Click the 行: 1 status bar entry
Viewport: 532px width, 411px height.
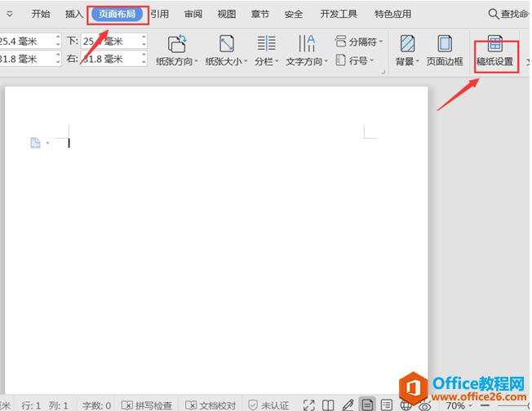click(31, 405)
